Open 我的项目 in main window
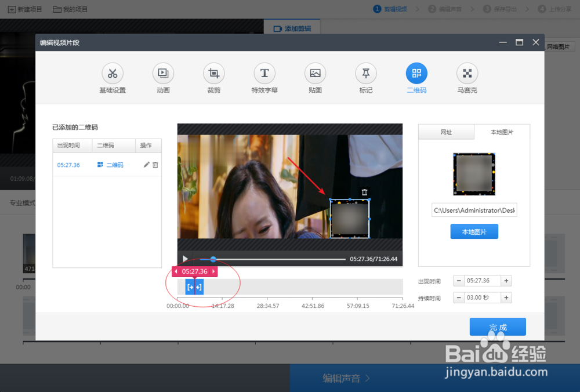This screenshot has width=580, height=392. [x=70, y=9]
